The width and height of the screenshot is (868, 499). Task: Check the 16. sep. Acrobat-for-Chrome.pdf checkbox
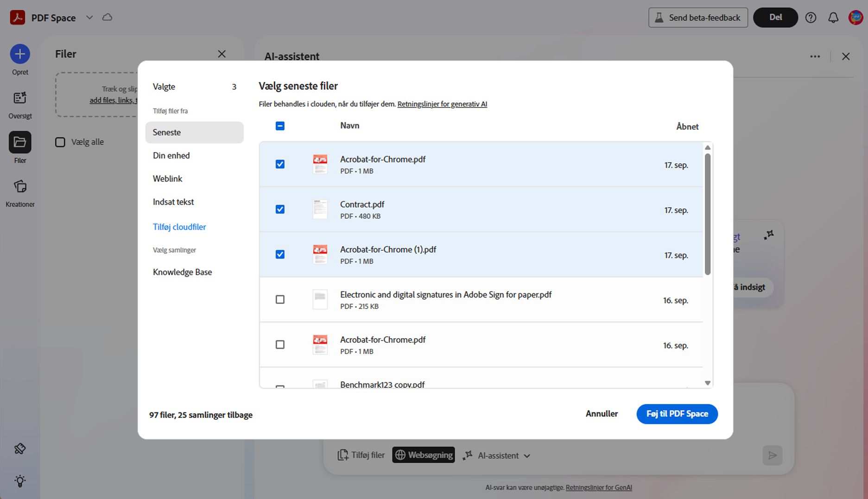pos(280,345)
